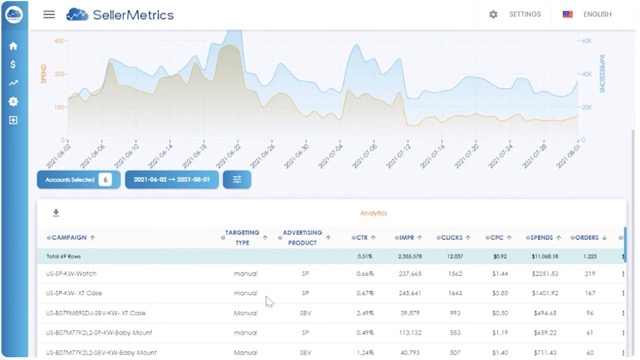Image resolution: width=640 pixels, height=360 pixels.
Task: Sort table by CPC column
Action: click(498, 238)
